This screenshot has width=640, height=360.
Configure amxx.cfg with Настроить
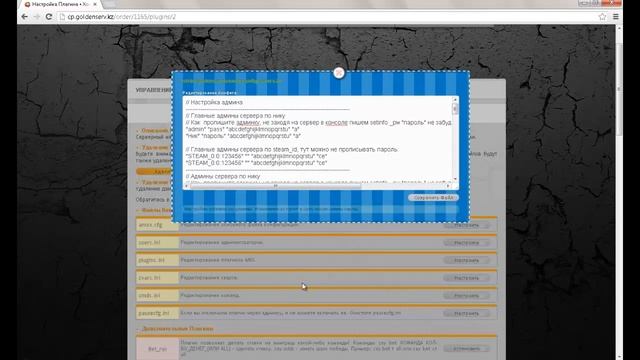pos(466,225)
